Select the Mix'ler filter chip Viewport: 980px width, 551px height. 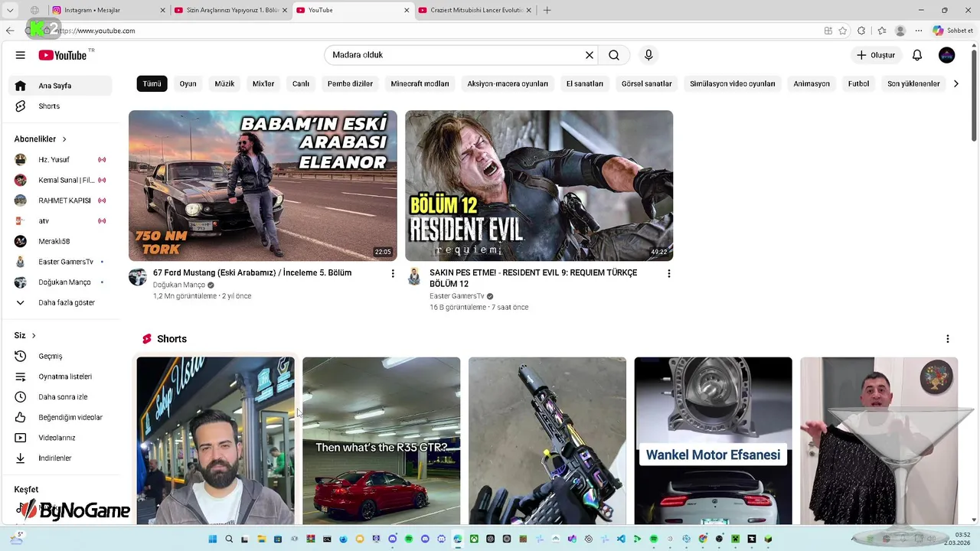[x=263, y=83]
